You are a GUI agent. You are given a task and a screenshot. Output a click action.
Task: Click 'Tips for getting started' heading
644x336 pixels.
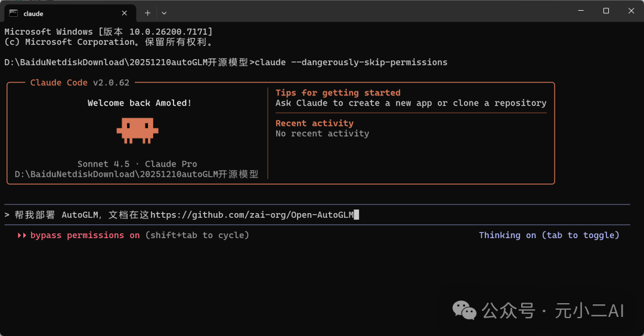[338, 93]
